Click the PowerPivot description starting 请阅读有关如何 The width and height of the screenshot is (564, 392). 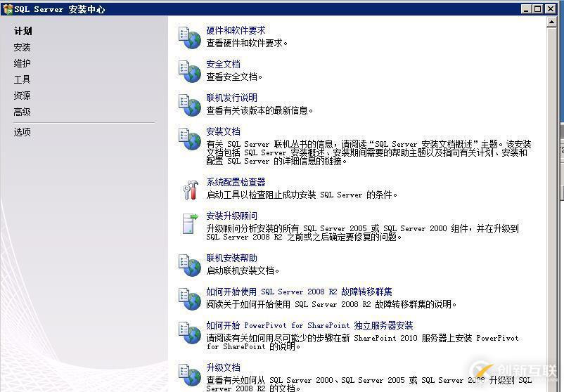(x=362, y=342)
